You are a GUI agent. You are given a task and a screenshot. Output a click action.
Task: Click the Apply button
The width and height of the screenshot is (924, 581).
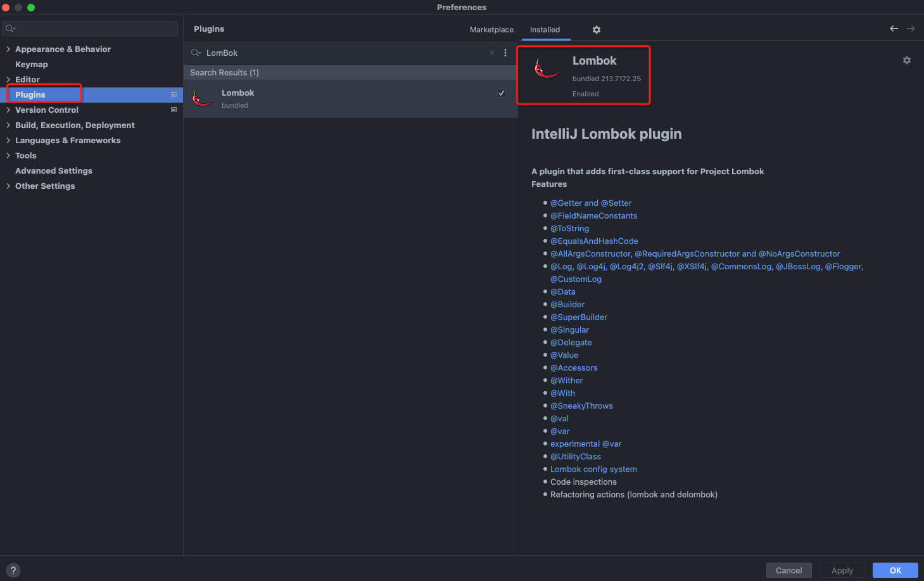(x=842, y=570)
